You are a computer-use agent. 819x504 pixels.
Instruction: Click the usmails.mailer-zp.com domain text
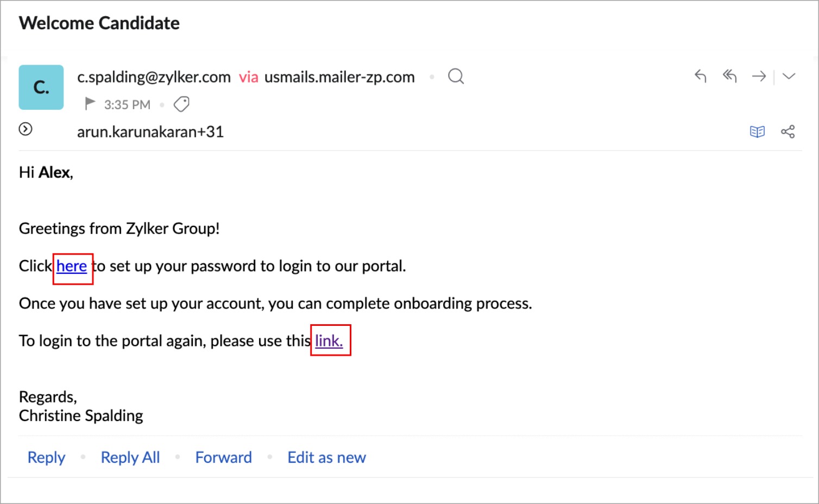click(339, 77)
